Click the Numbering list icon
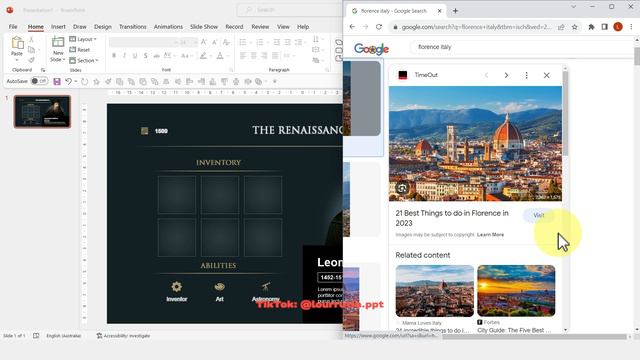This screenshot has height=360, width=640. 259,42
